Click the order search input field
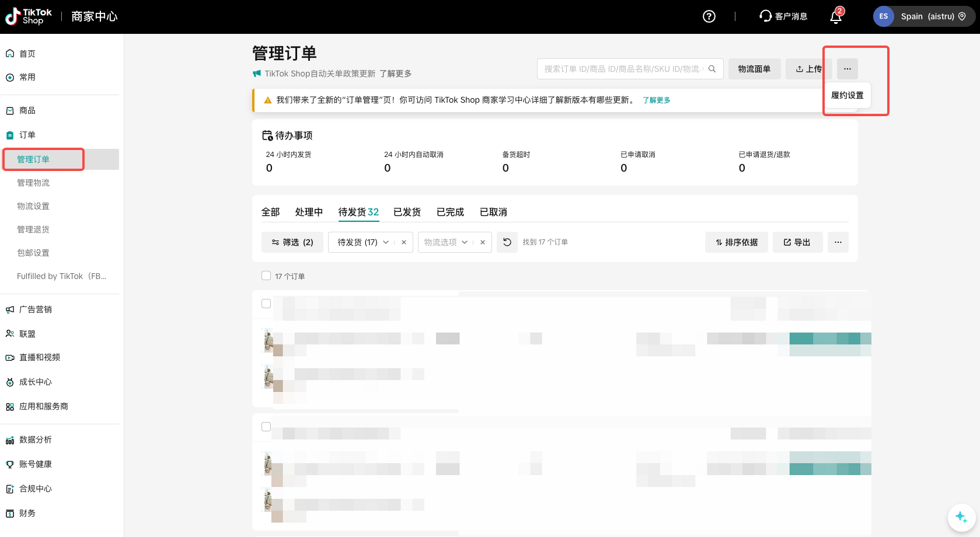Image resolution: width=980 pixels, height=537 pixels. [x=622, y=69]
